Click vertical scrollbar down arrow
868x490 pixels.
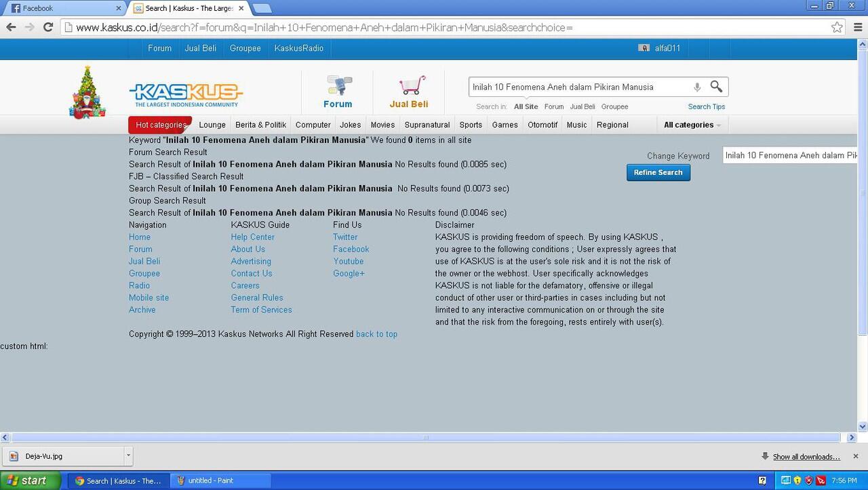(x=863, y=426)
